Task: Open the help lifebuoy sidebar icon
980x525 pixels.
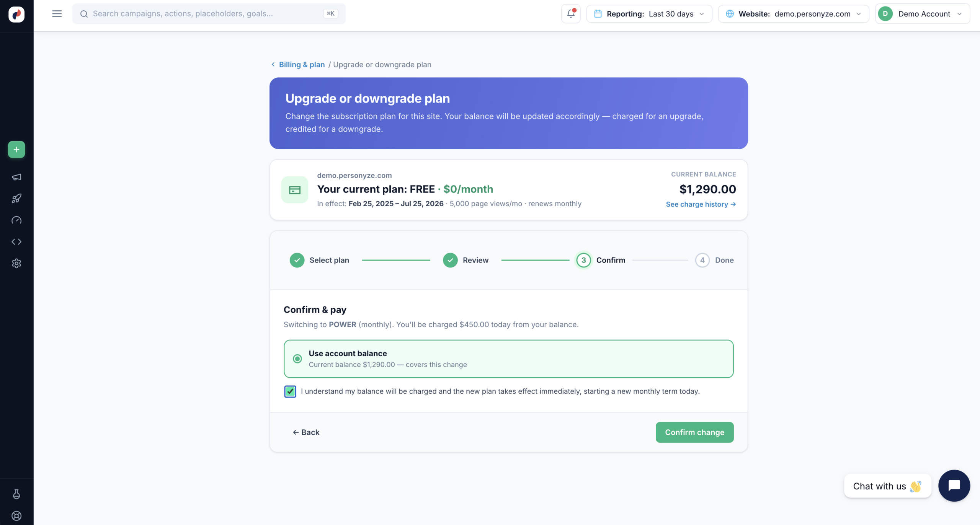Action: 16,516
